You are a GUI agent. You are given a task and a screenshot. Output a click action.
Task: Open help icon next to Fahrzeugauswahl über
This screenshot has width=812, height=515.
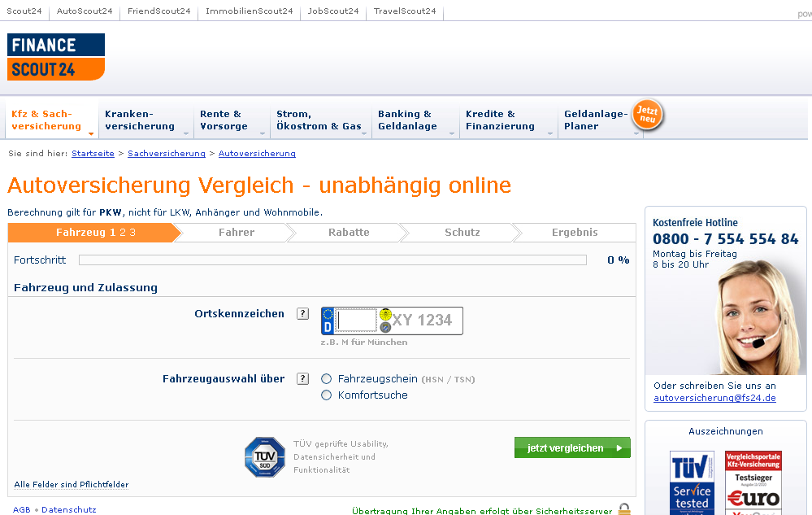coord(302,379)
